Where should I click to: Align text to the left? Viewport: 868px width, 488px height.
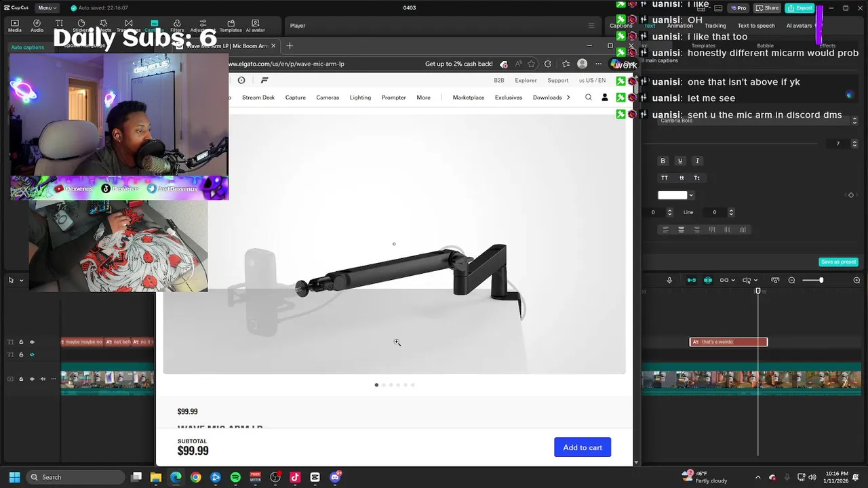[x=665, y=230]
